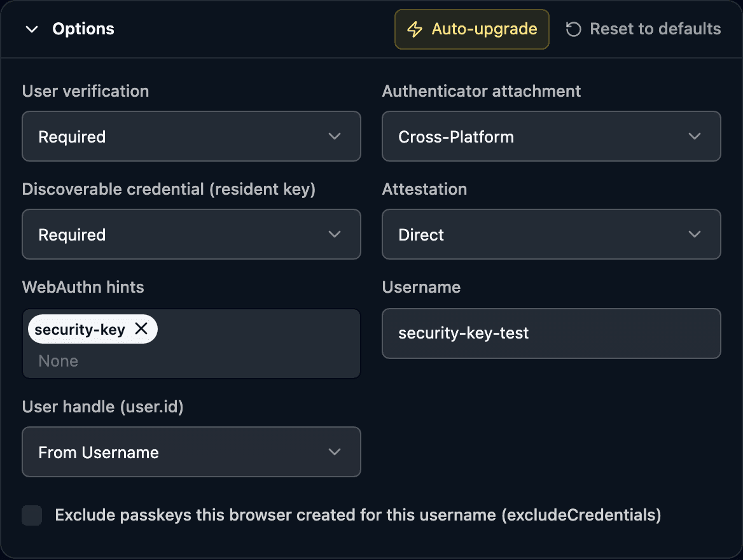Open the User handle dropdown

pyautogui.click(x=191, y=452)
